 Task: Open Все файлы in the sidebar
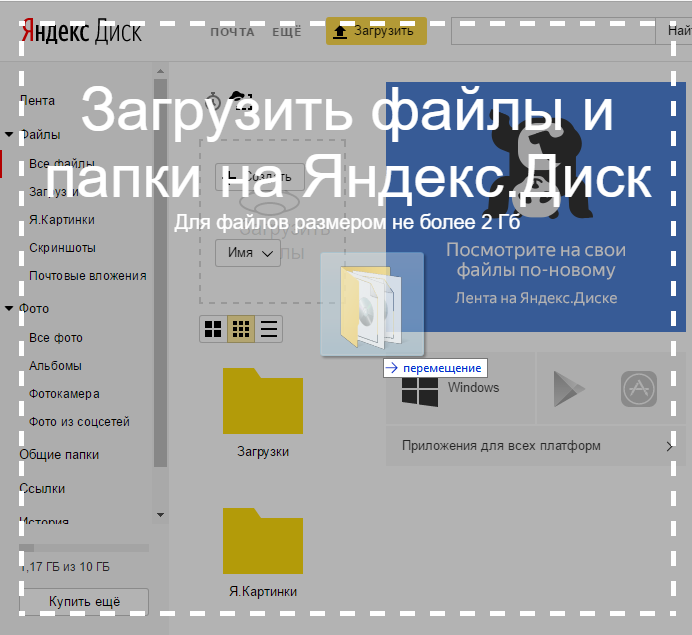click(x=62, y=164)
